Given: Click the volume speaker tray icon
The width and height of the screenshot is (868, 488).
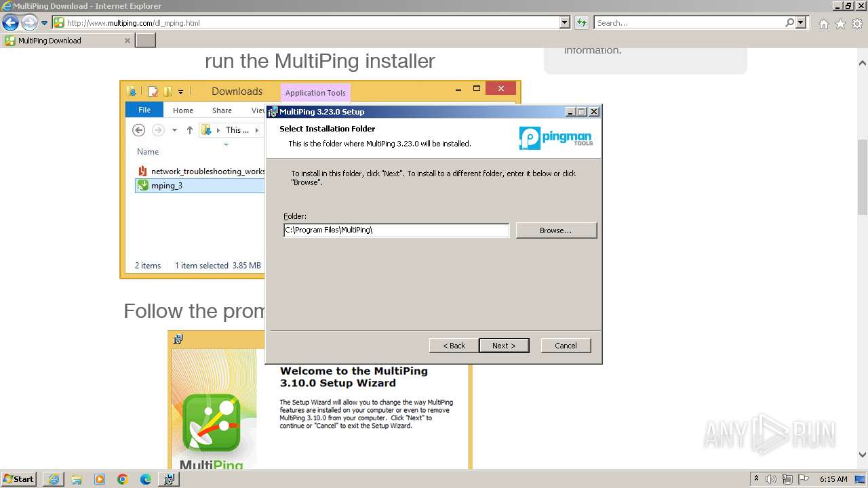Looking at the screenshot, I should pos(771,479).
